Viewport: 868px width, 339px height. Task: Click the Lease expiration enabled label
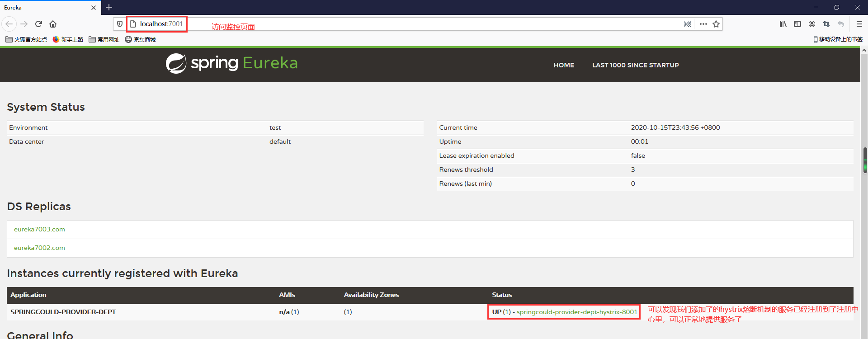(x=476, y=155)
